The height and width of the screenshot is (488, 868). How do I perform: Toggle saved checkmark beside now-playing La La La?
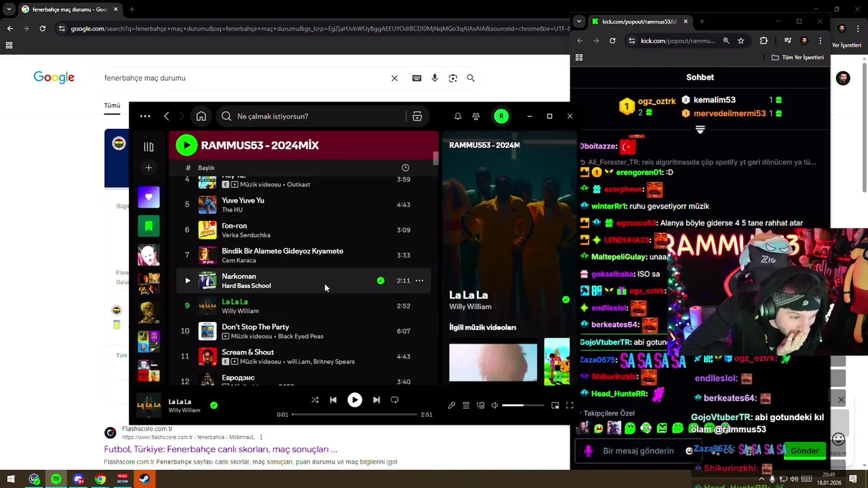pos(214,405)
